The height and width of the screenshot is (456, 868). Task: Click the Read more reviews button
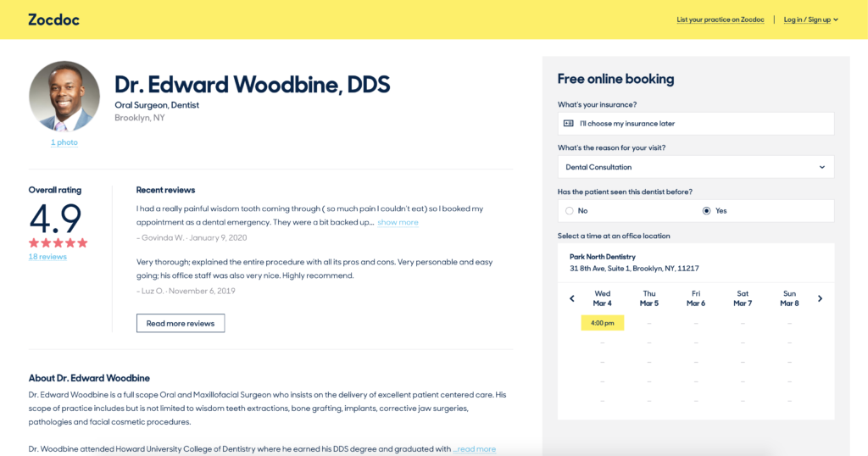(x=181, y=323)
